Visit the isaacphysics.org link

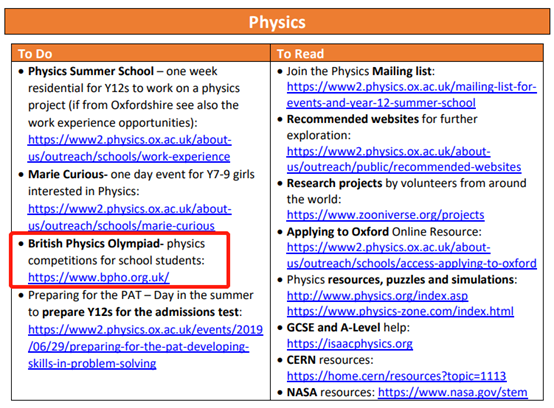point(350,343)
